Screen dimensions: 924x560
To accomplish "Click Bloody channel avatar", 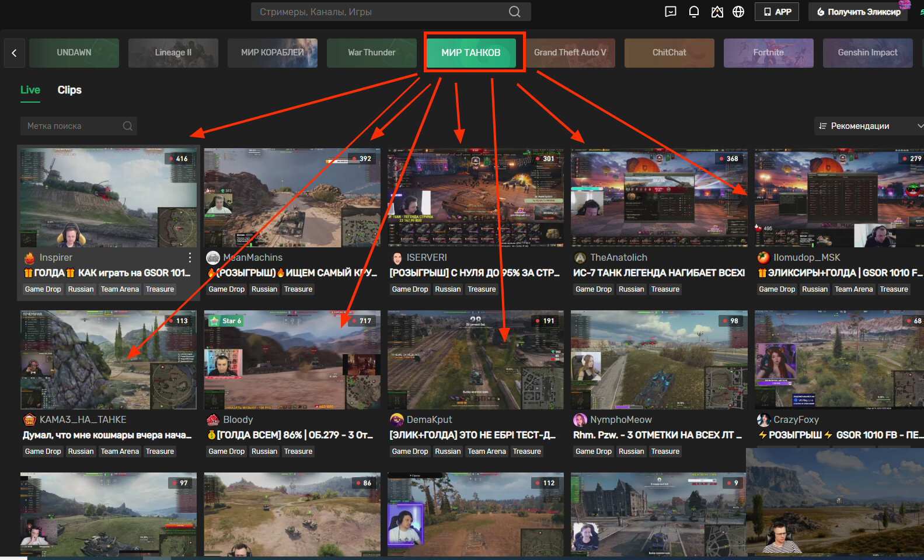I will click(213, 419).
